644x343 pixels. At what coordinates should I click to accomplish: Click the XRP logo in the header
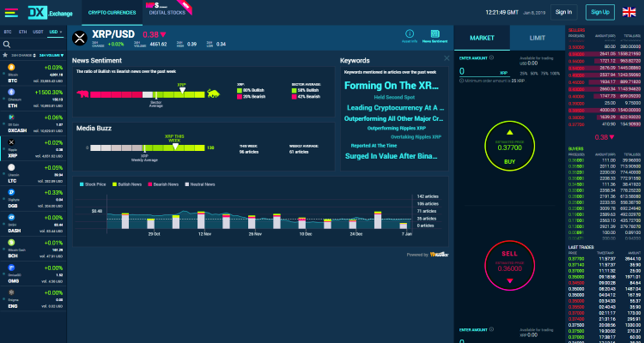click(x=80, y=38)
